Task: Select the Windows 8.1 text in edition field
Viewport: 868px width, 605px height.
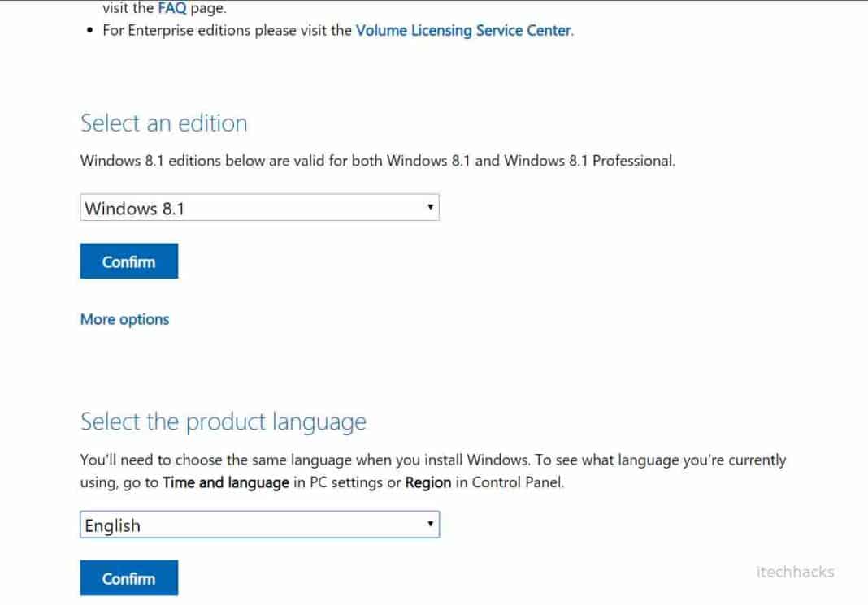Action: pos(134,209)
